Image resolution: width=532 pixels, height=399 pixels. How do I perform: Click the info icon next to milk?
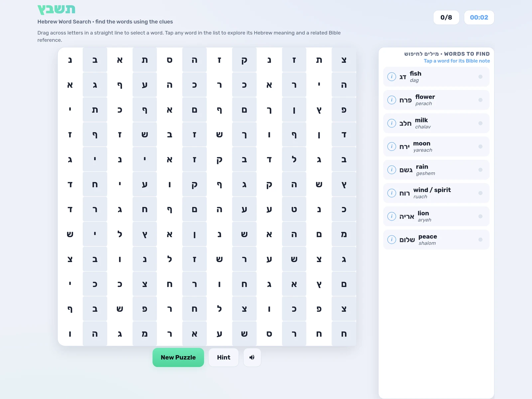point(392,123)
